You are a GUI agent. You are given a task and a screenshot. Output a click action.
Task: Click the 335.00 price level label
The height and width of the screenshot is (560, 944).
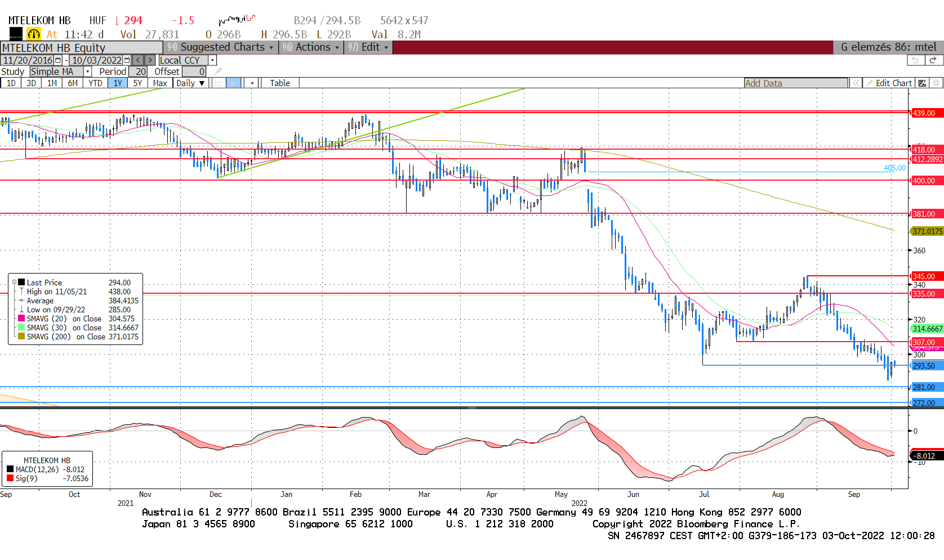(927, 294)
